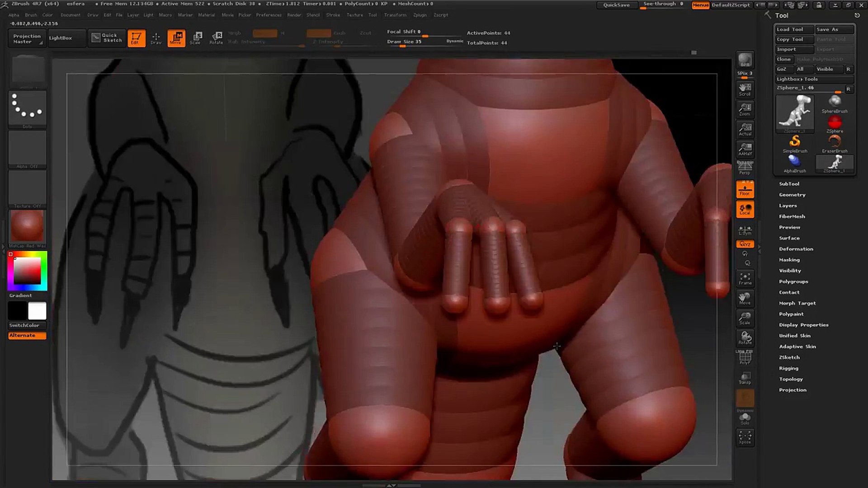Open the Brush menu
This screenshot has height=488, width=868.
click(31, 15)
